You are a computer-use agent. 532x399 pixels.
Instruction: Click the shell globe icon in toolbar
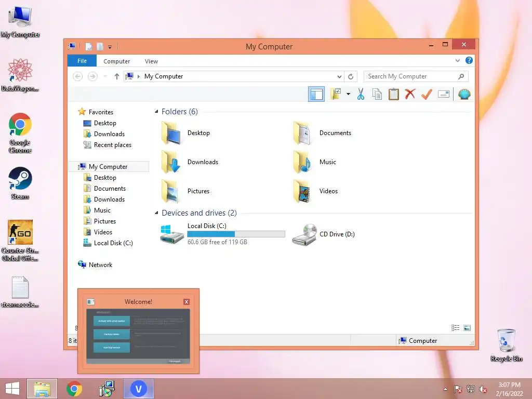coord(464,94)
